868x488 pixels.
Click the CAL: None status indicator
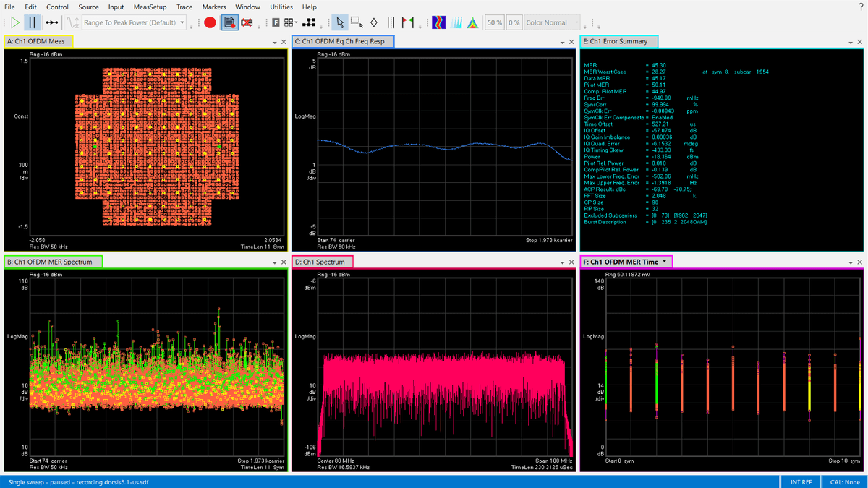coord(845,481)
